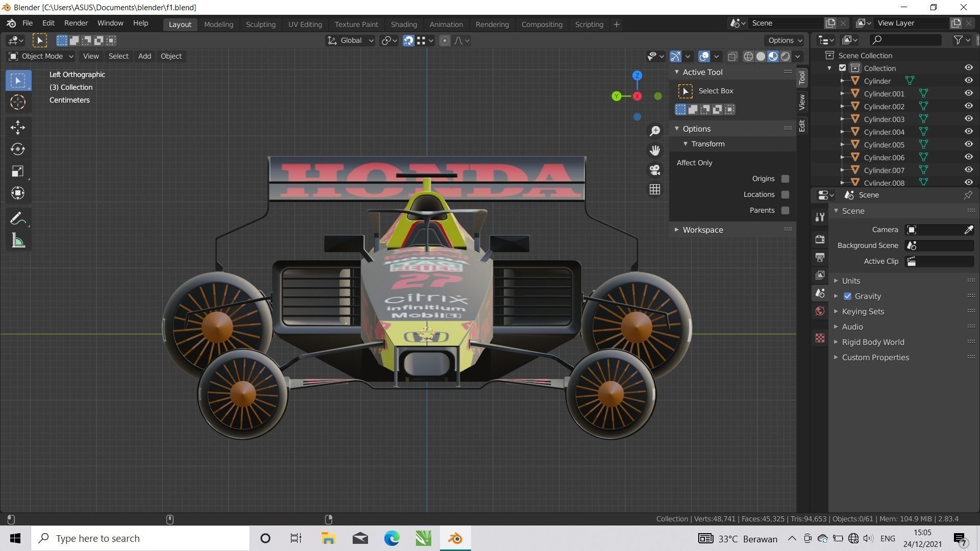Image resolution: width=980 pixels, height=551 pixels.
Task: Switch to wireframe viewport shading
Action: tap(748, 57)
